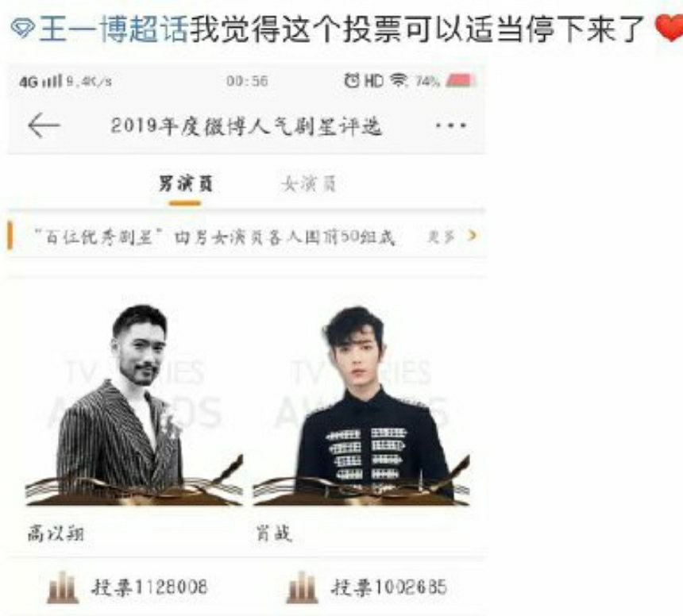Open the 王一博超话 link
683x616 pixels.
(114, 29)
